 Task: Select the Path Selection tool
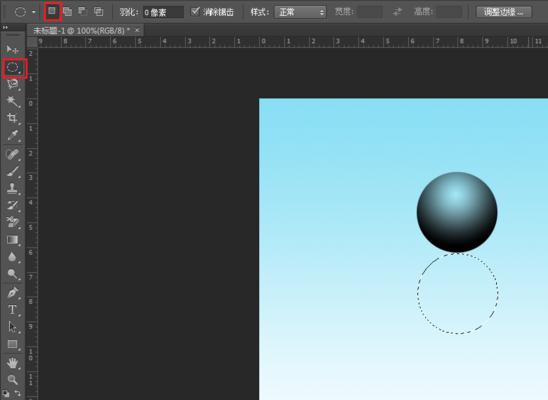pyautogui.click(x=13, y=327)
